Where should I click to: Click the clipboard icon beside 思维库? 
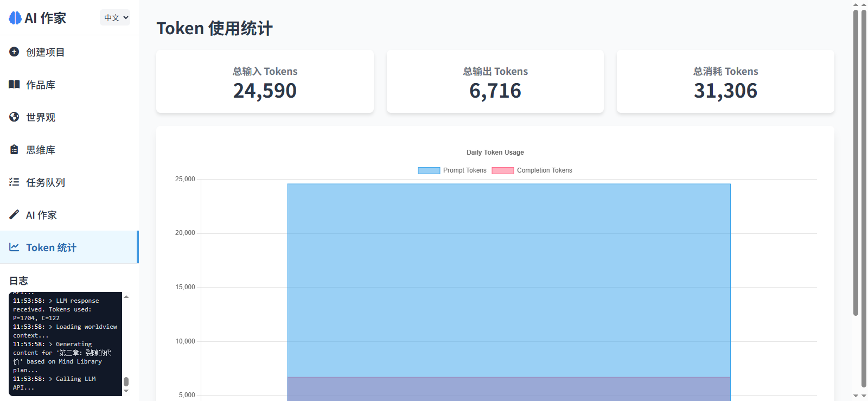pos(14,149)
